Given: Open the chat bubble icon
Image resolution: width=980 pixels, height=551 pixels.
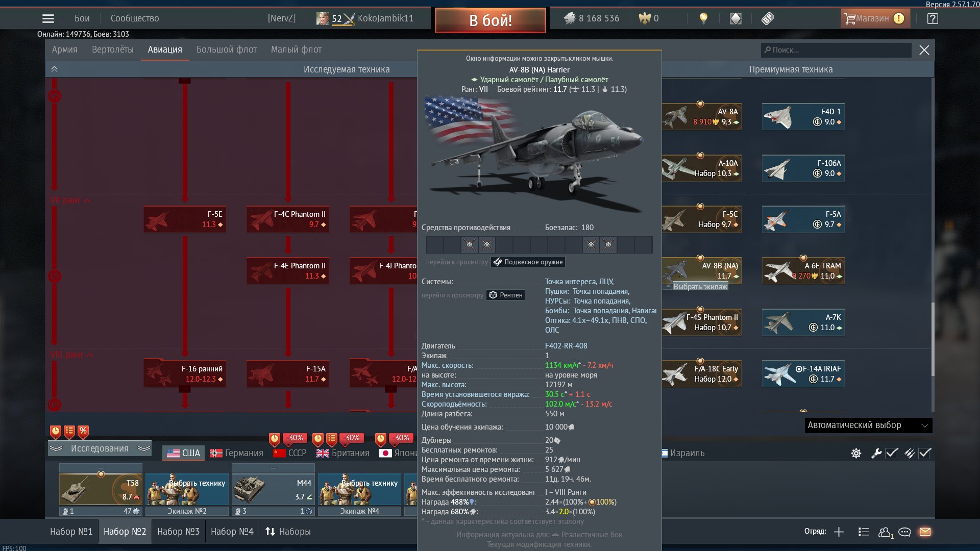Looking at the screenshot, I should point(904,532).
